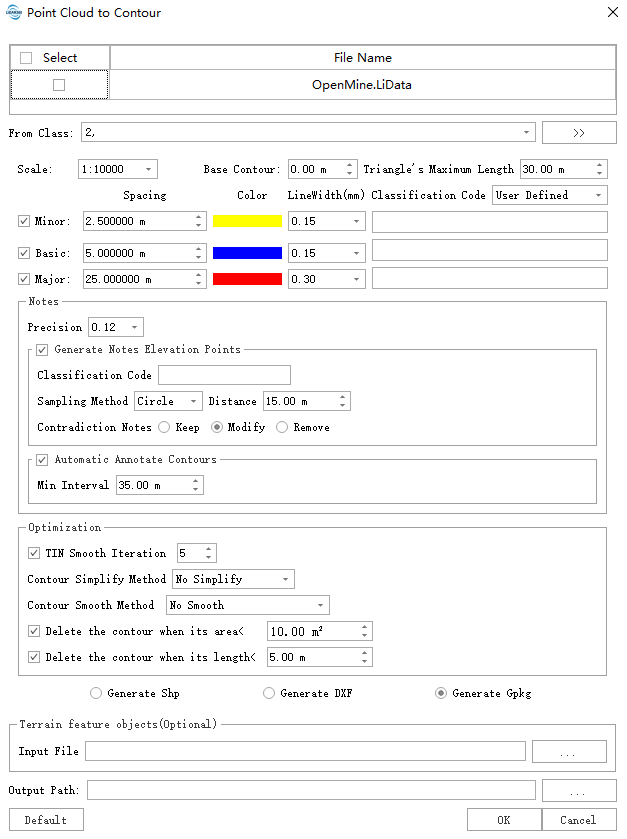Choose the Generate DXF output option
The width and height of the screenshot is (627, 839).
[269, 693]
